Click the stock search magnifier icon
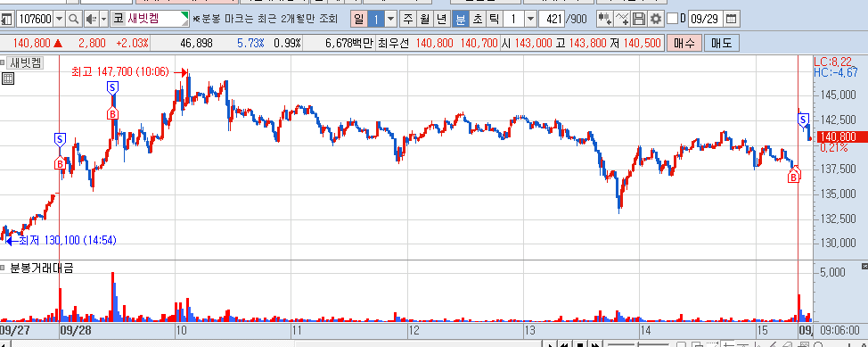This screenshot has height=347, width=868. [x=74, y=20]
